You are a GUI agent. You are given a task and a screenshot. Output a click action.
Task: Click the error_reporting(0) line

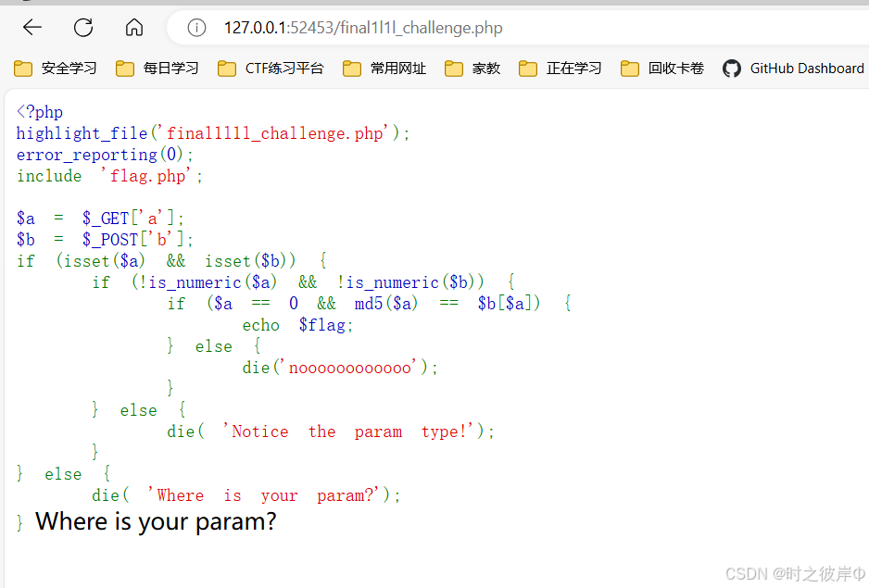tap(105, 155)
